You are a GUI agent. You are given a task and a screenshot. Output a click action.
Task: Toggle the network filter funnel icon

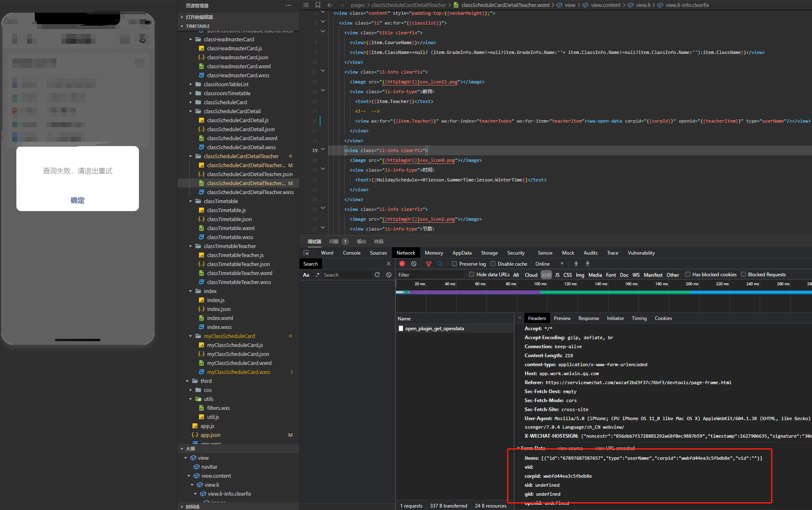tap(428, 264)
